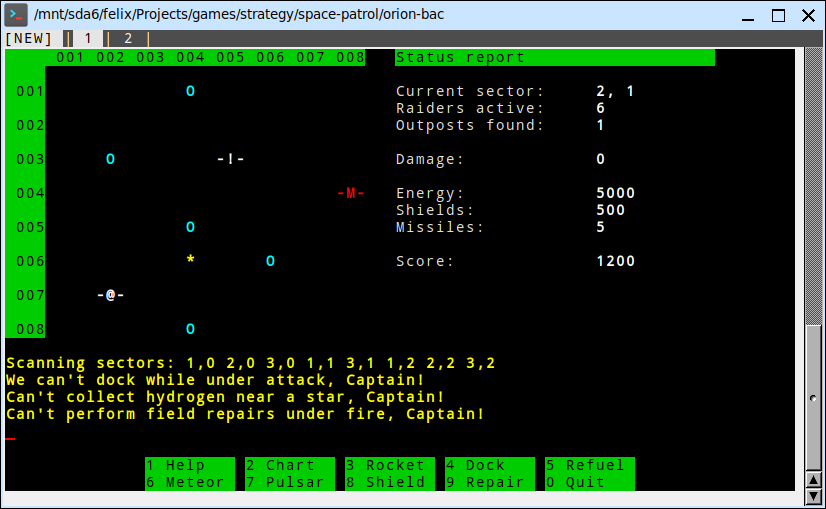Click the Damage label
Viewport: 826px width, 509px height.
(429, 159)
